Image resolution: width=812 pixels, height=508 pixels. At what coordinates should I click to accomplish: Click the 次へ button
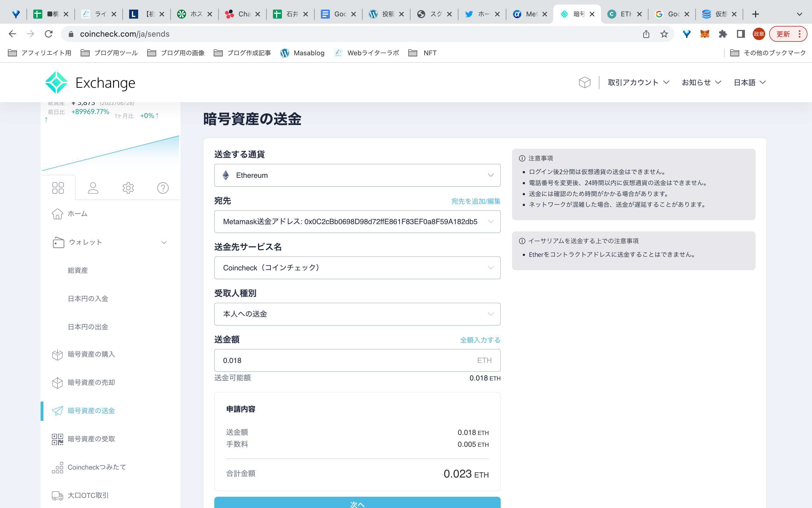[357, 503]
